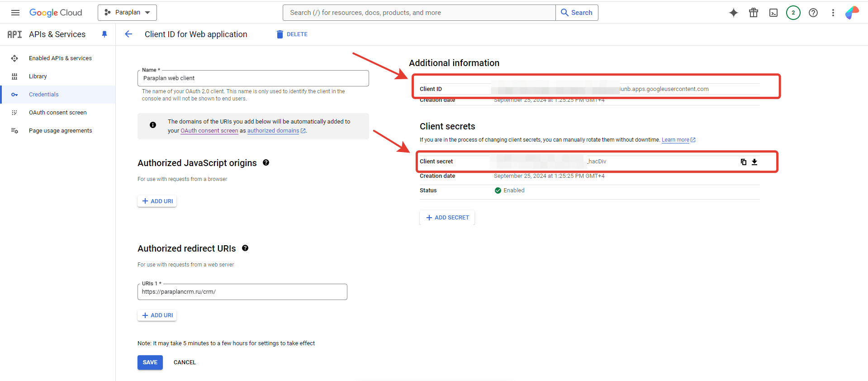Select Credentials in the sidebar
This screenshot has height=381, width=868.
coord(44,95)
